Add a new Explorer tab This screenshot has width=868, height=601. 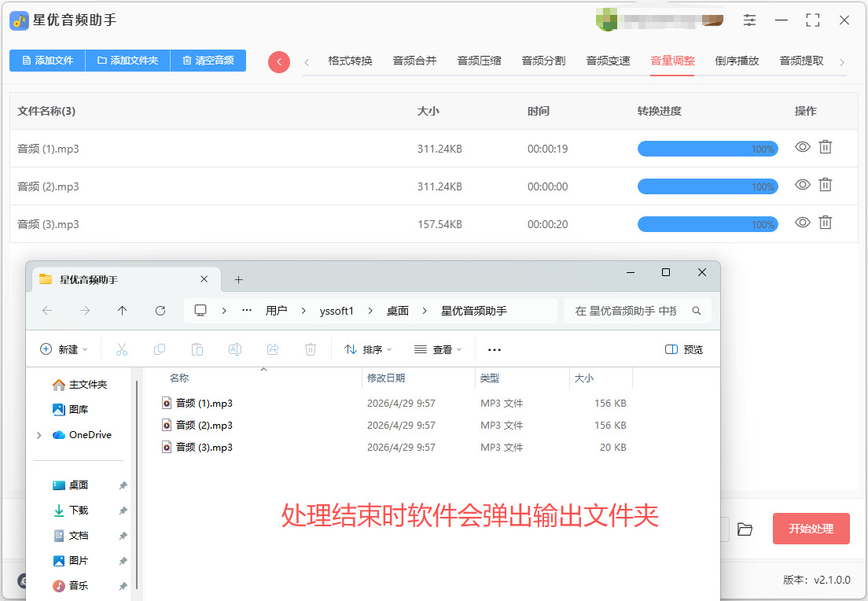[x=238, y=280]
